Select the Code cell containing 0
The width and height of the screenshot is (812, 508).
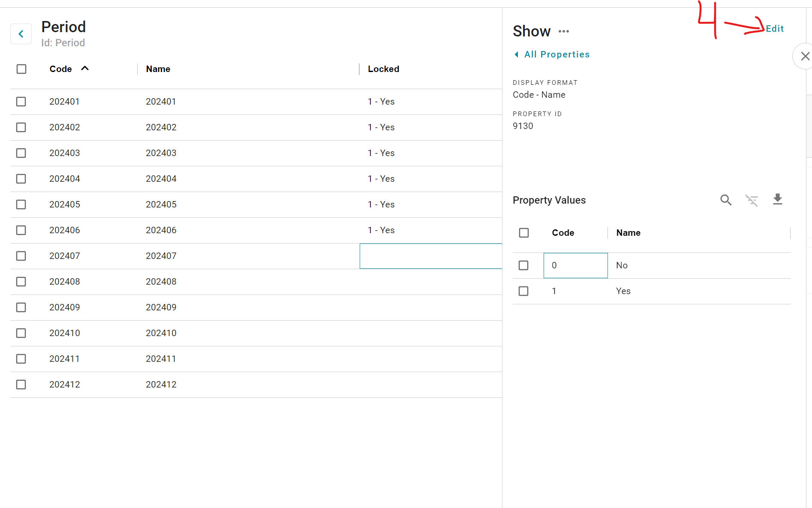click(575, 265)
